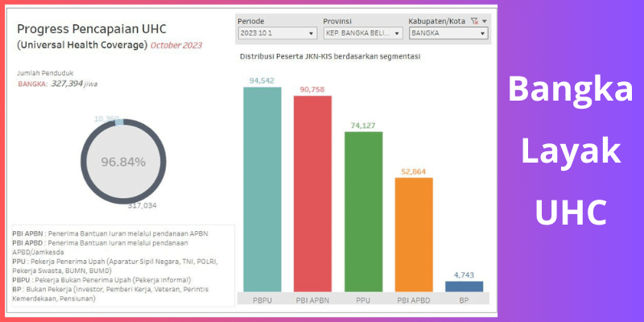Click the 94,542 bar value label
Image resolution: width=644 pixels, height=322 pixels.
(262, 80)
